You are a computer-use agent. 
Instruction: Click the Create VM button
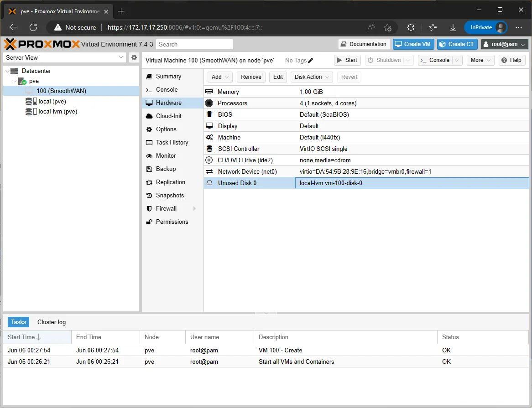click(413, 44)
